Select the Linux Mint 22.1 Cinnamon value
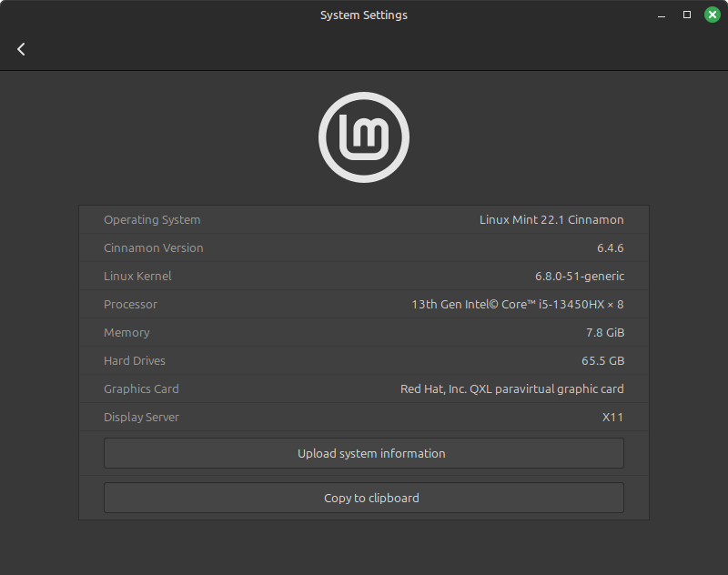Image resolution: width=728 pixels, height=575 pixels. point(551,219)
